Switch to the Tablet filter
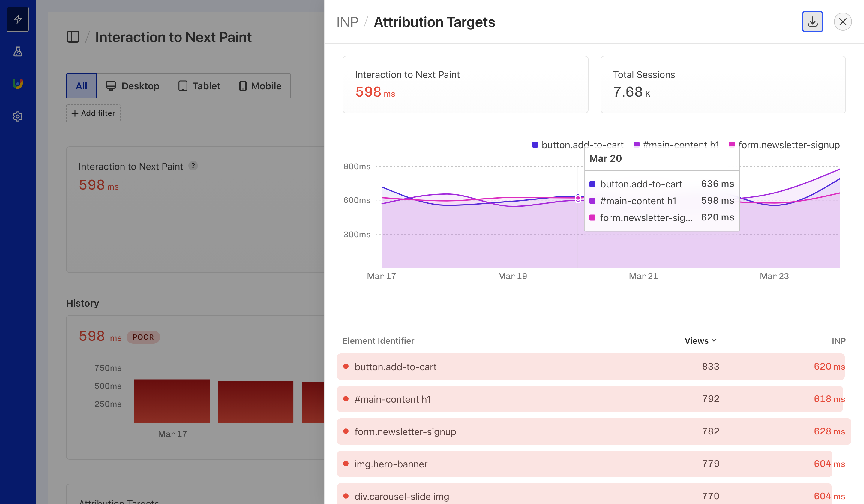 click(x=199, y=86)
